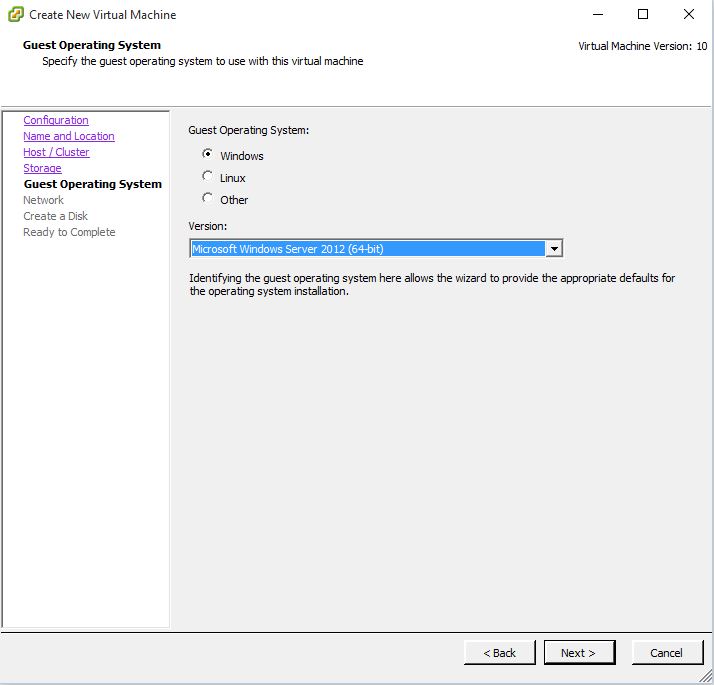Select the Windows guest OS radio button
714x685 pixels.
(208, 154)
